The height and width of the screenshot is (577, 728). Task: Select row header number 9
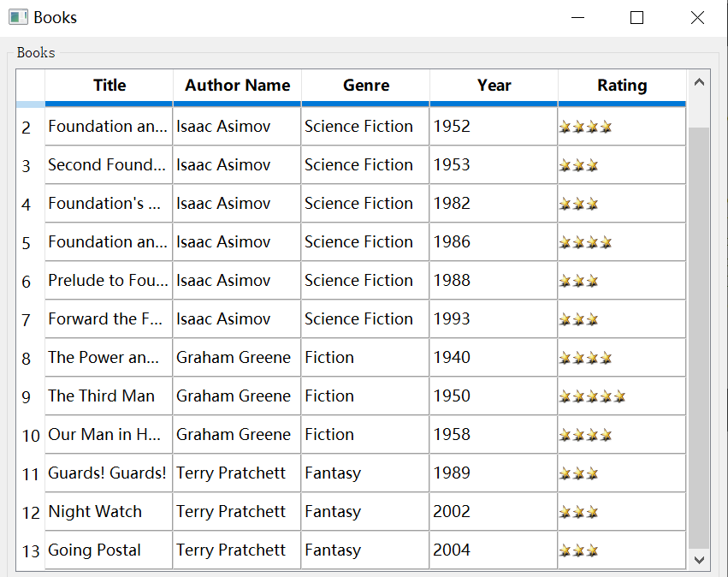pyautogui.click(x=27, y=397)
